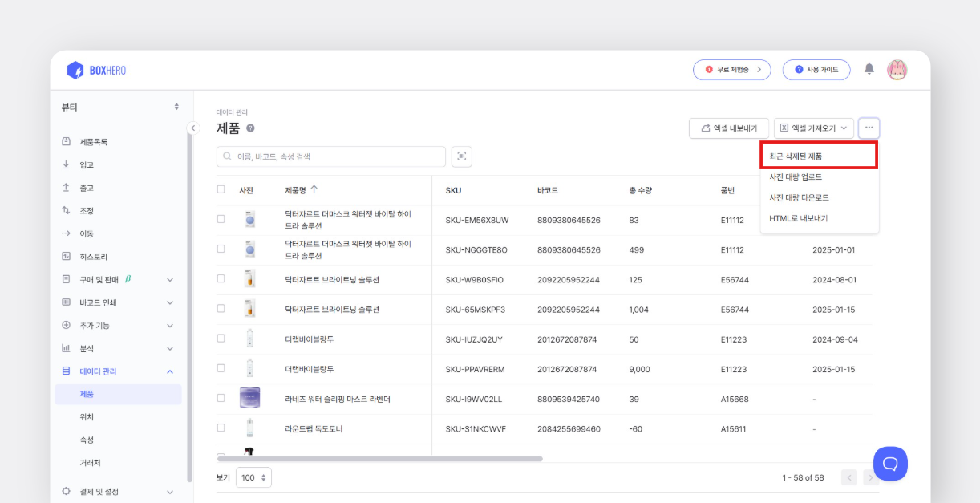Open the rows-per-page 100 dropdown
The width and height of the screenshot is (980, 503).
(253, 477)
